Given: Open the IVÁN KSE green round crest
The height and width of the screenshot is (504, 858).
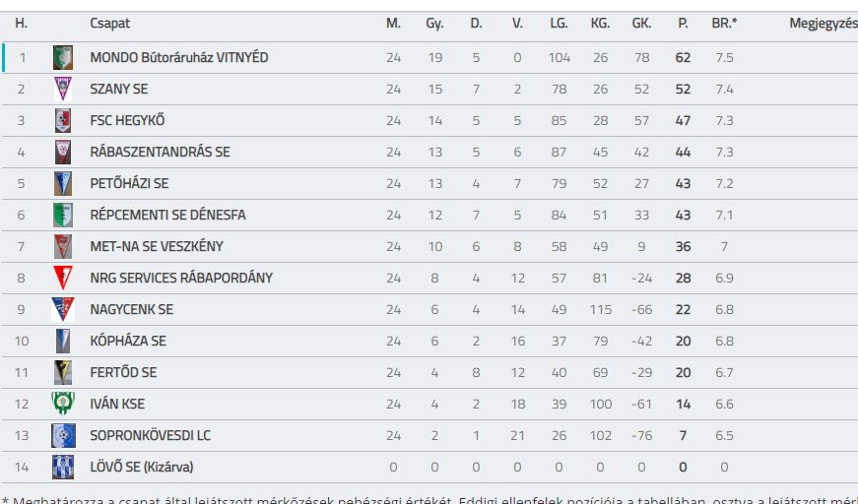Looking at the screenshot, I should [x=63, y=404].
